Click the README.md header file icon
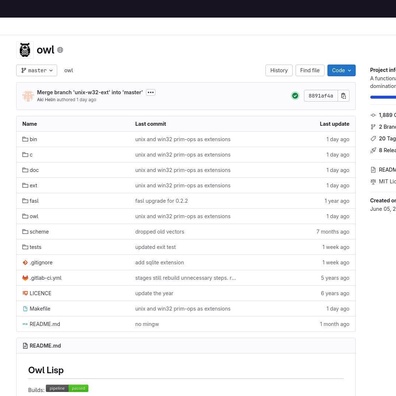This screenshot has width=396, height=396. (x=25, y=346)
